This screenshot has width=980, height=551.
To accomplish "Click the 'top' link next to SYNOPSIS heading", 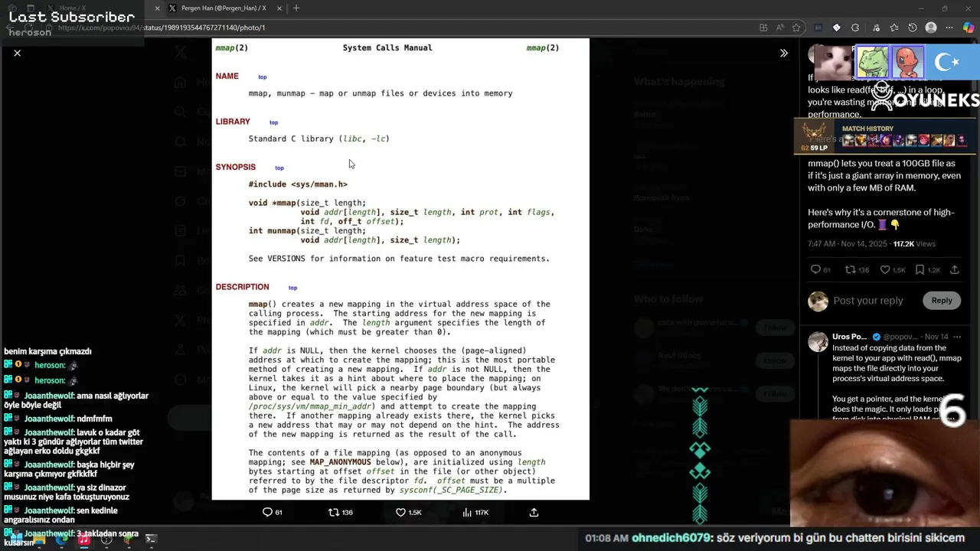I will (279, 168).
